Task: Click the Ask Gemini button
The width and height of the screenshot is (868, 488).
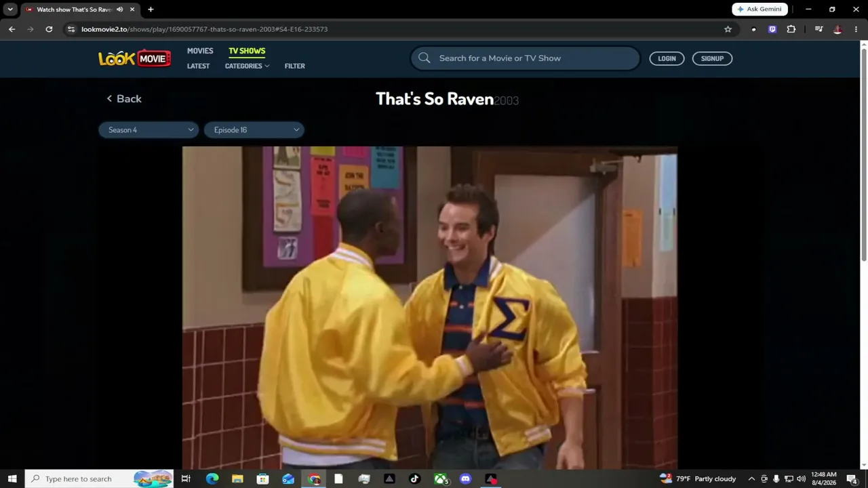Action: (x=759, y=9)
